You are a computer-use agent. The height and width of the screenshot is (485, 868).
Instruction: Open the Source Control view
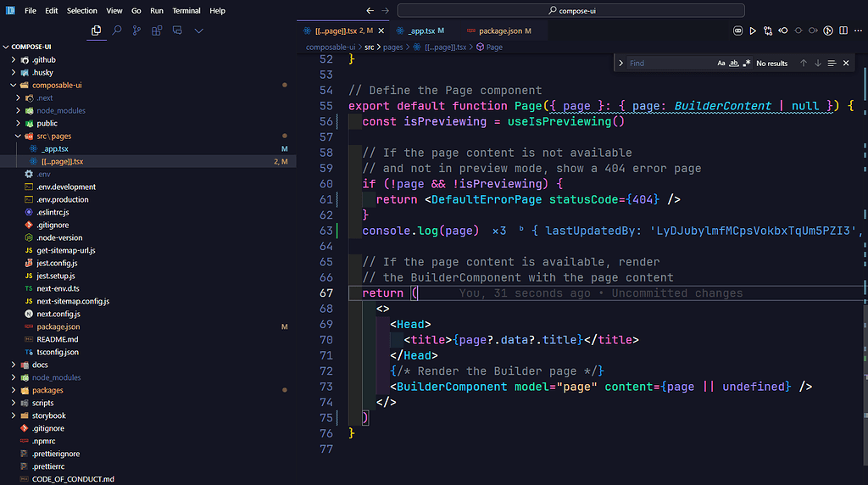pyautogui.click(x=136, y=31)
